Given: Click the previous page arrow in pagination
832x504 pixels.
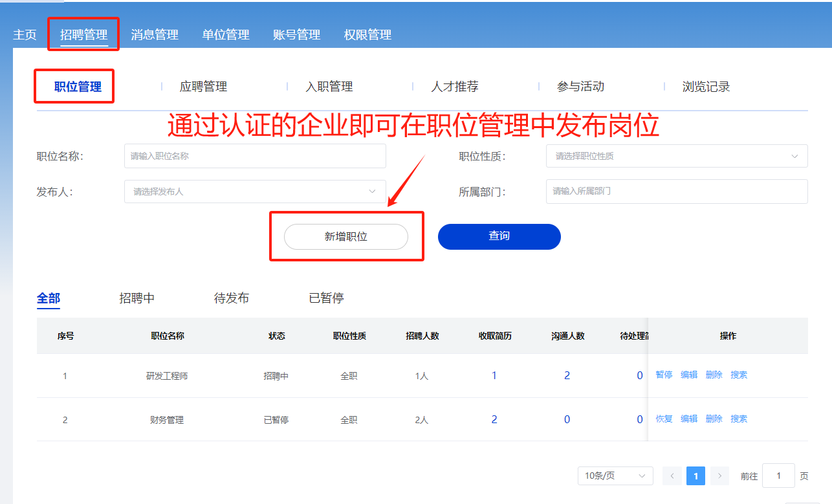Looking at the screenshot, I should coord(672,476).
